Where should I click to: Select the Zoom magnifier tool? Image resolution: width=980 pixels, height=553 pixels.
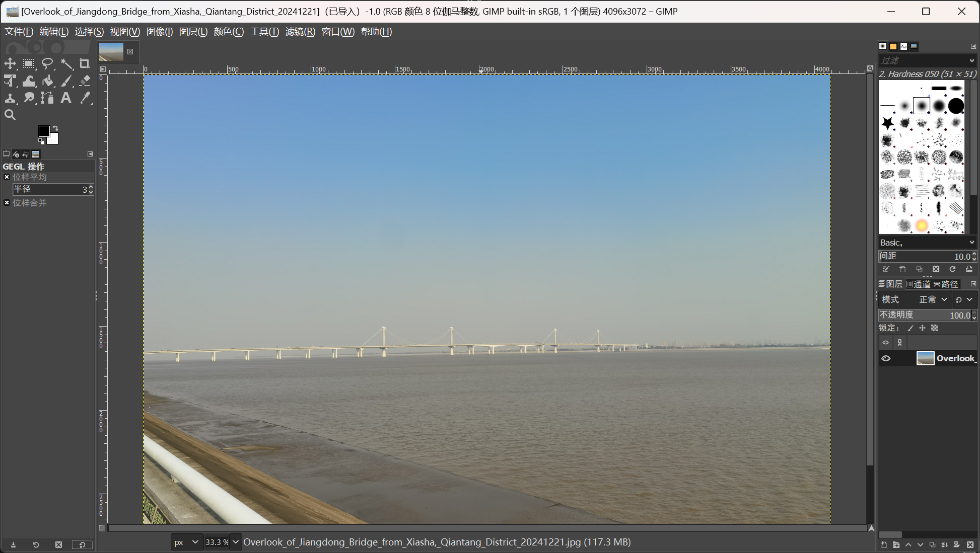(x=10, y=115)
